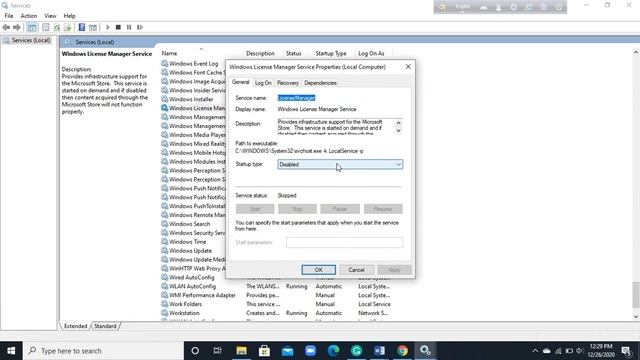Viewport: 640px width, 360px height.
Task: Select the WMI Performance Adapter service row
Action: pyautogui.click(x=276, y=295)
